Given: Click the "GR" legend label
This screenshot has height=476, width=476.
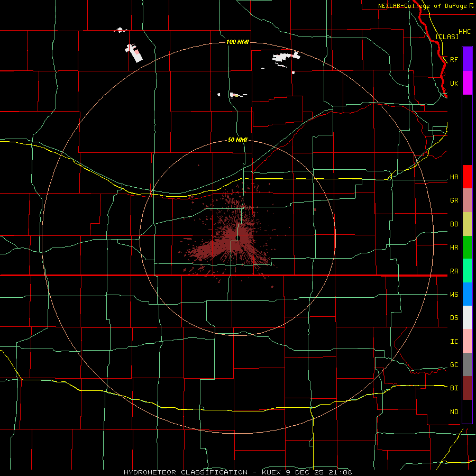Looking at the screenshot, I should (x=454, y=200).
